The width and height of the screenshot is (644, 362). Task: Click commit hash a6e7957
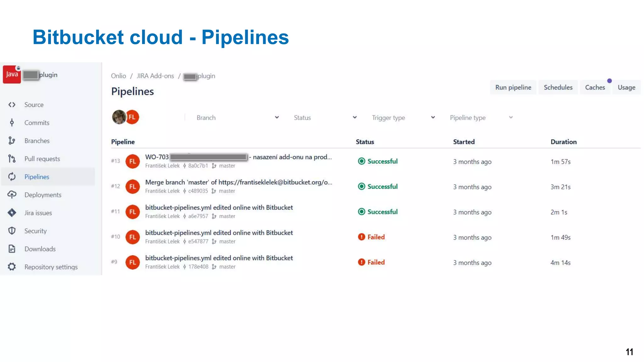pyautogui.click(x=198, y=216)
